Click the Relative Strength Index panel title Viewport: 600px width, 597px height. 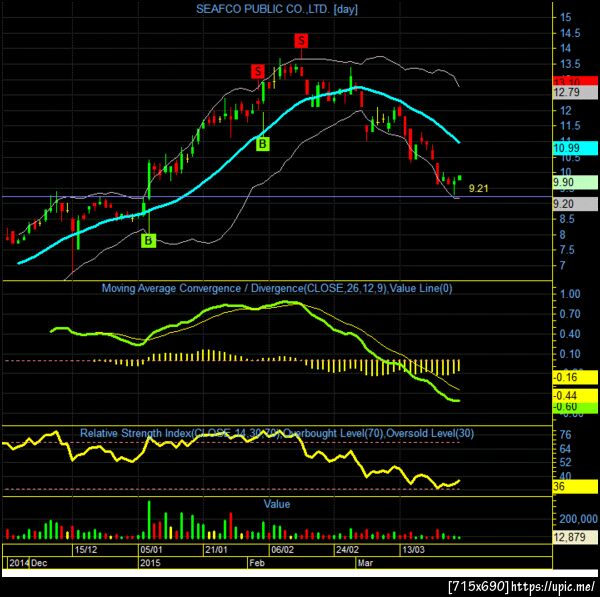click(277, 433)
